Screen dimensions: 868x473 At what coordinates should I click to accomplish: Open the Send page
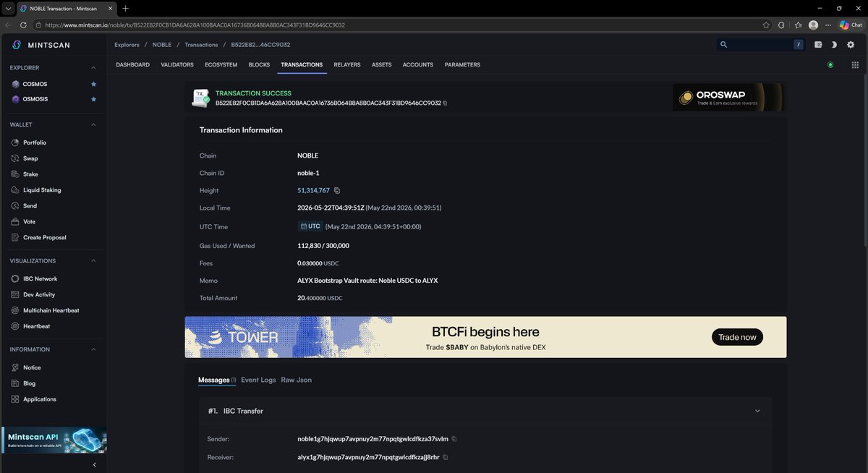point(29,206)
